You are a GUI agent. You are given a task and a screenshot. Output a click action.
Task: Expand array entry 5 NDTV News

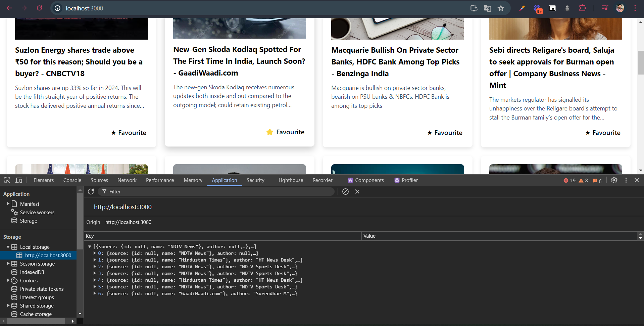[95, 287]
